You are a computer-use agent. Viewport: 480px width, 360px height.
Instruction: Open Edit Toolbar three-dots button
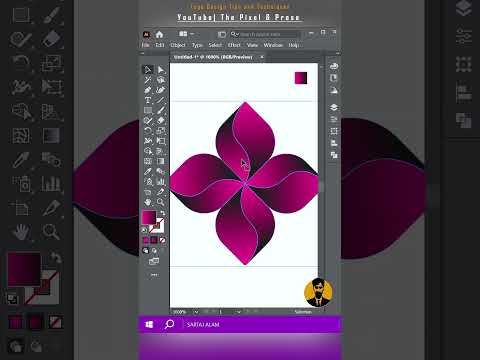pyautogui.click(x=154, y=275)
